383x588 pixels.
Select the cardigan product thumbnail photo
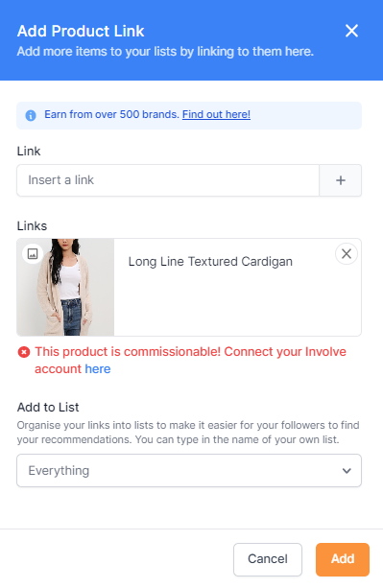tap(65, 287)
